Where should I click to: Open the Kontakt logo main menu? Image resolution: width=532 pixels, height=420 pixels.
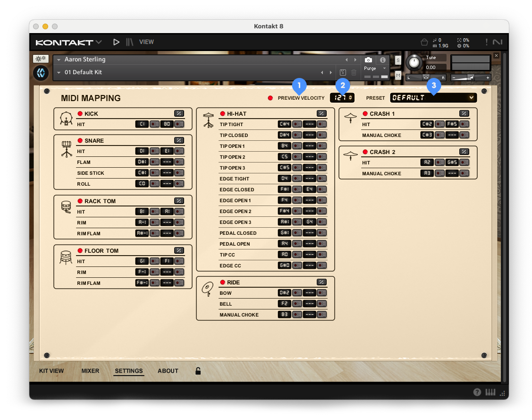68,43
